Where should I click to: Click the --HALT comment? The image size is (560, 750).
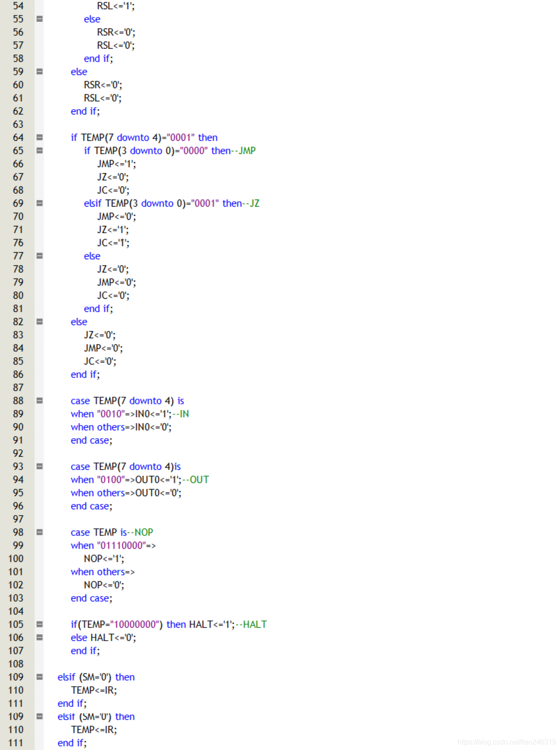click(x=251, y=625)
